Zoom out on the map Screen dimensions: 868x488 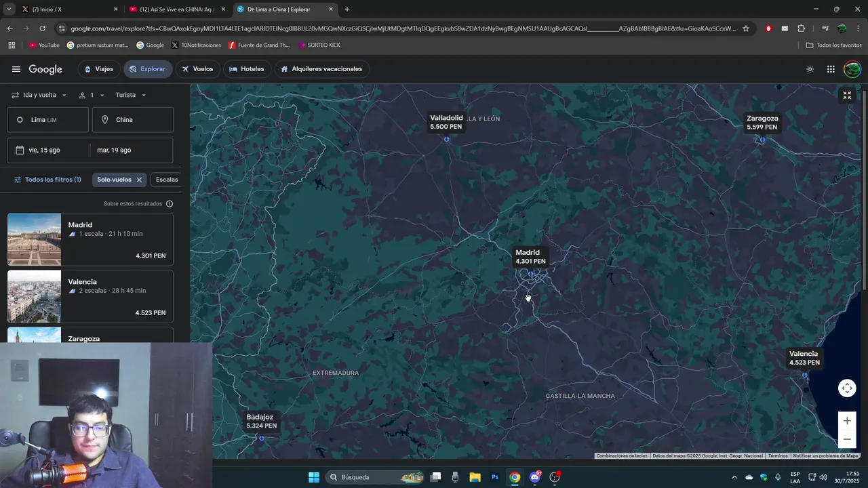847,439
